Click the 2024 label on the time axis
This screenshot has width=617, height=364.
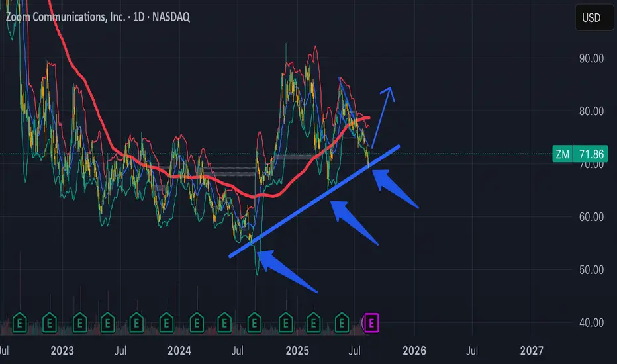[179, 351]
